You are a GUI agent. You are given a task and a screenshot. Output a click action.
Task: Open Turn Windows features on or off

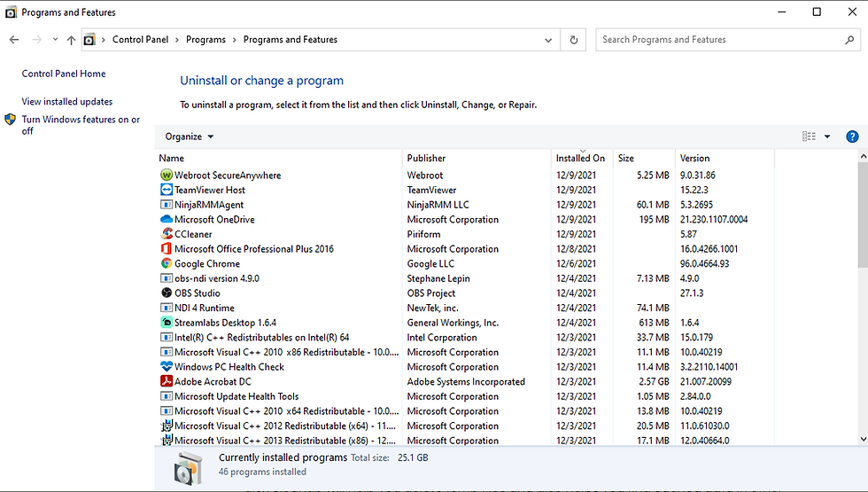[x=81, y=125]
